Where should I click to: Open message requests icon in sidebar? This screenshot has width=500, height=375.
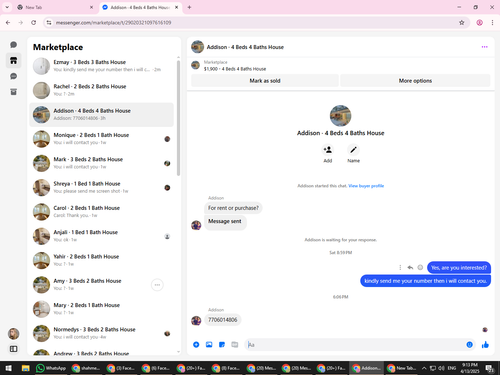[13, 76]
